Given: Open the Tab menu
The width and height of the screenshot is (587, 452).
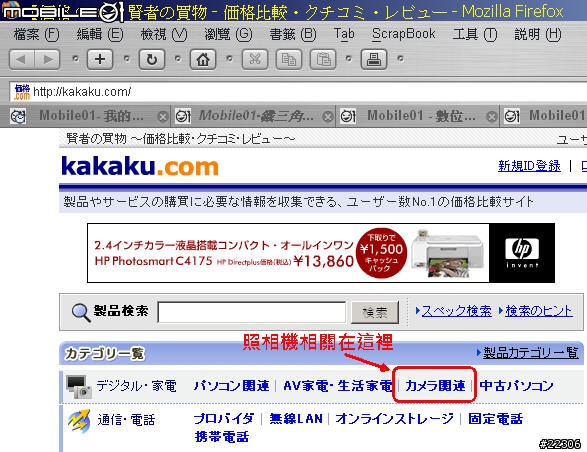Looking at the screenshot, I should 344,34.
